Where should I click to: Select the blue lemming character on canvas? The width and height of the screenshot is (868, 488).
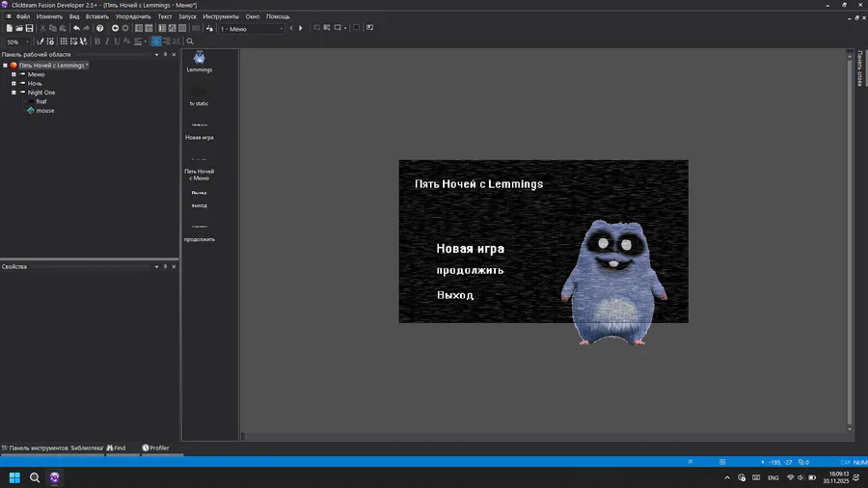tap(614, 283)
